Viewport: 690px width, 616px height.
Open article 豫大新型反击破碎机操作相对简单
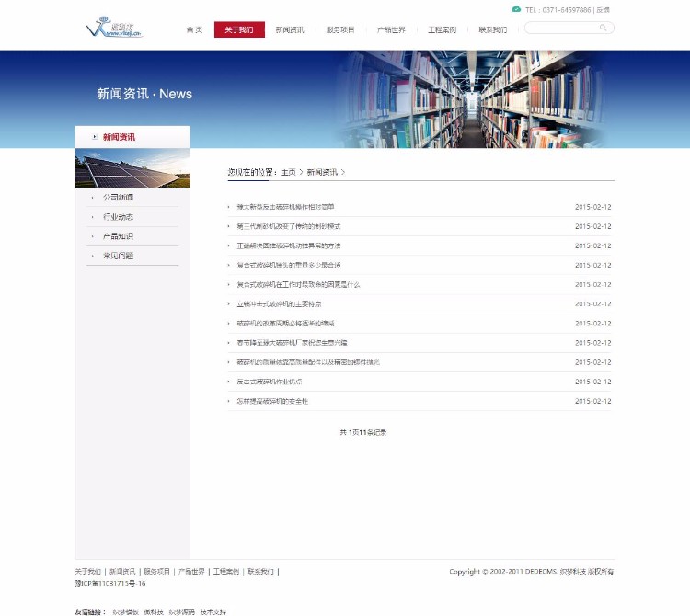[x=285, y=207]
